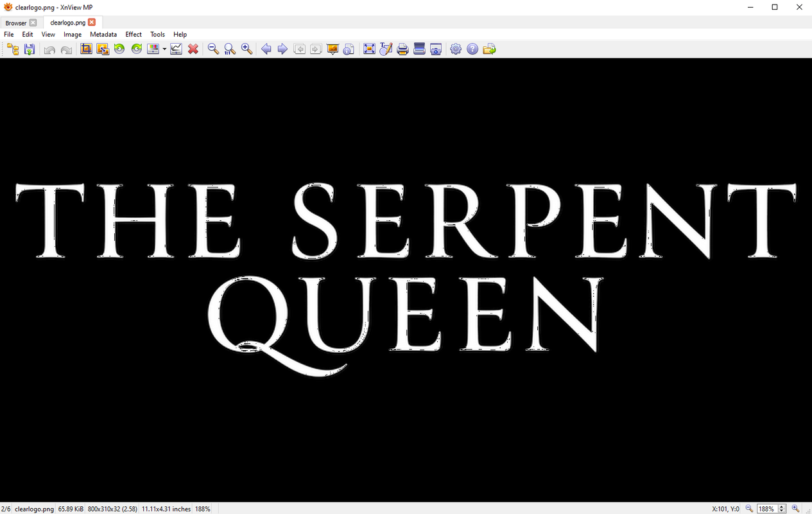Click status bar zoom out magnifier
This screenshot has width=812, height=514.
tap(749, 508)
